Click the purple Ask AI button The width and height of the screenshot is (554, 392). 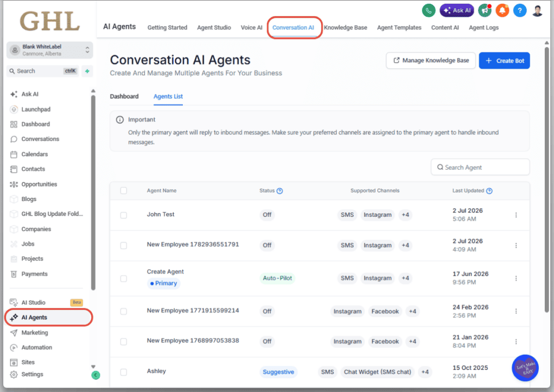click(457, 11)
